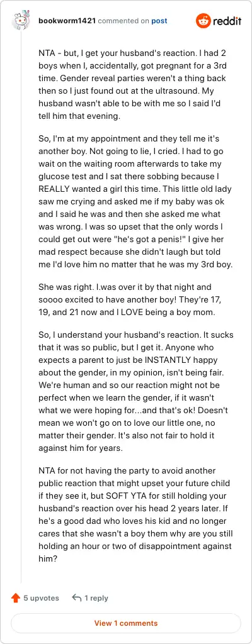Click the bookworm1421 avatar image
The image size is (252, 644).
point(21,21)
